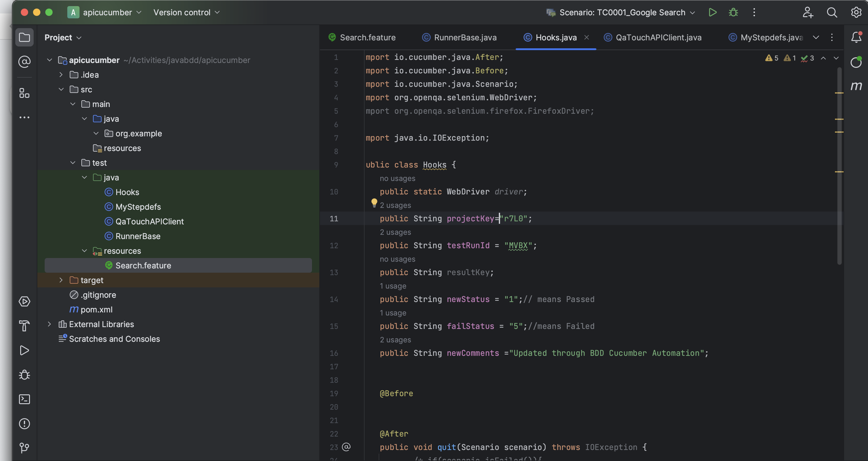Expand the target folder

(61, 280)
